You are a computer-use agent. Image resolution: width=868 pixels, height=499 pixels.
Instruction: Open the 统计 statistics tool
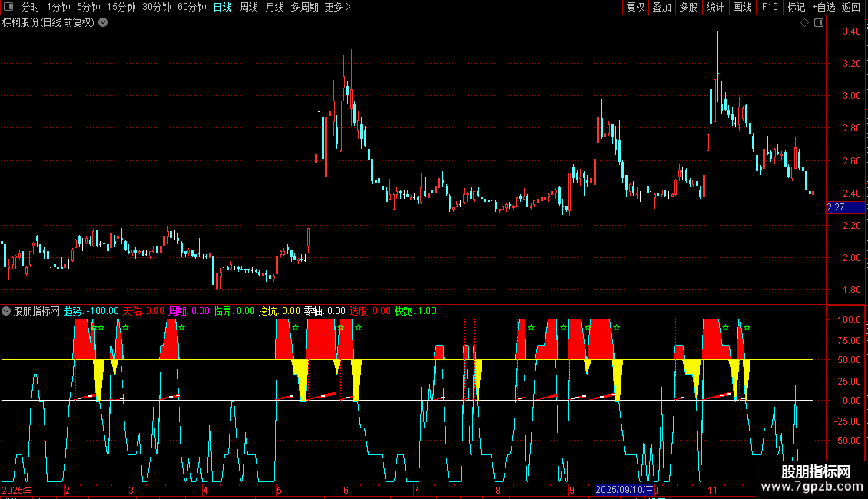(715, 7)
